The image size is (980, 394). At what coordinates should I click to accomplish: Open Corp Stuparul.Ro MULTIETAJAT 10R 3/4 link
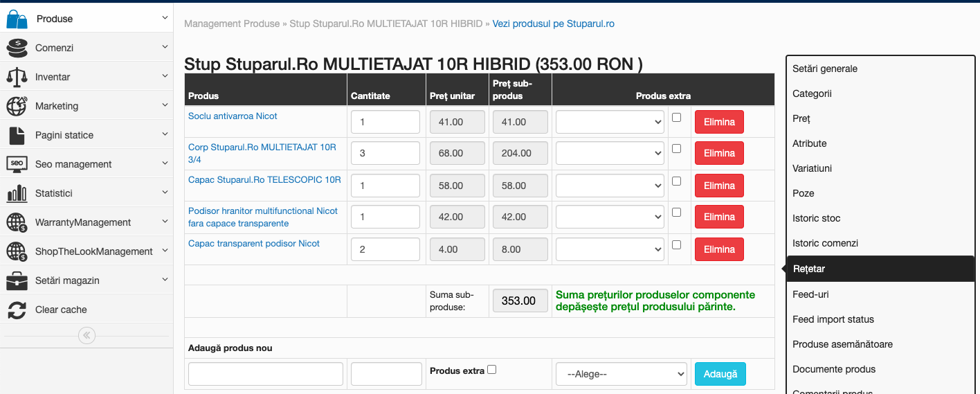click(x=262, y=153)
